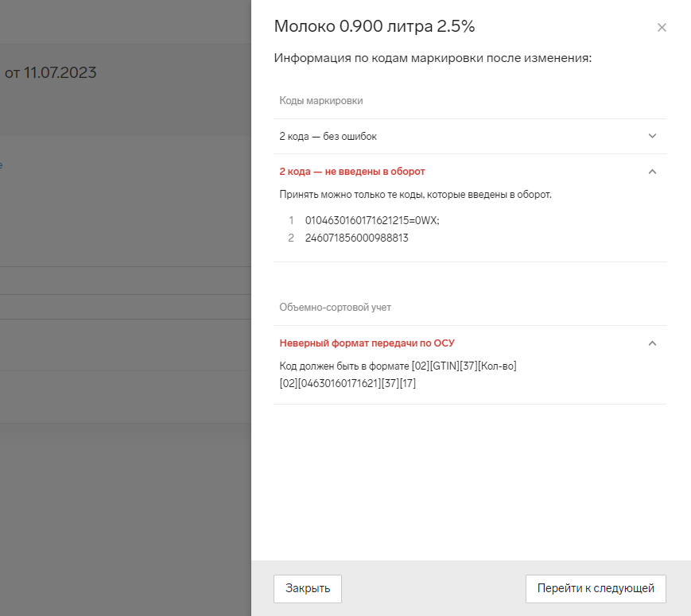The height and width of the screenshot is (616, 691).
Task: Click the red 'Неверный формат передачи по ОСУ' heading
Action: coord(367,343)
